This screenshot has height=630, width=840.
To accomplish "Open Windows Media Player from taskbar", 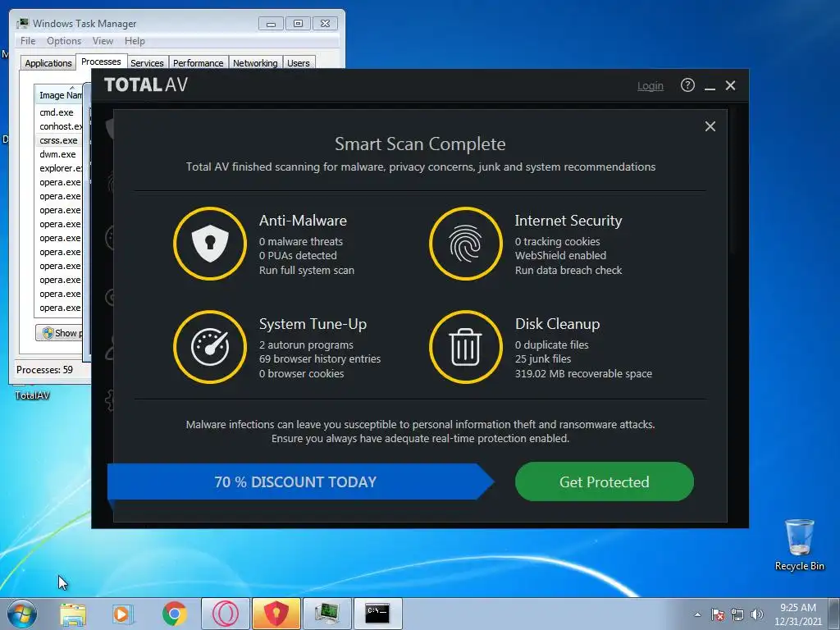I will click(122, 614).
